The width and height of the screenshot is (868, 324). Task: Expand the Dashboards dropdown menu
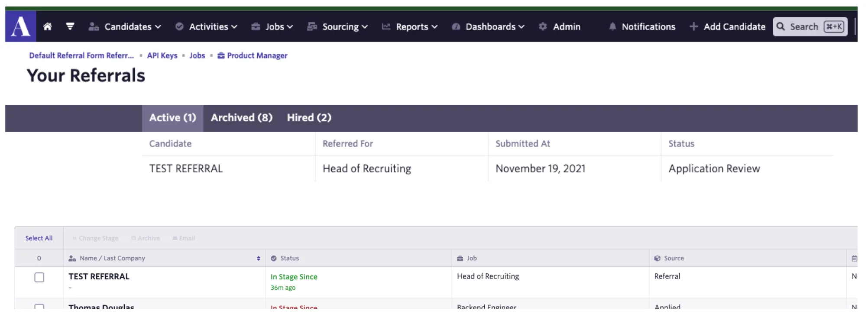click(488, 26)
